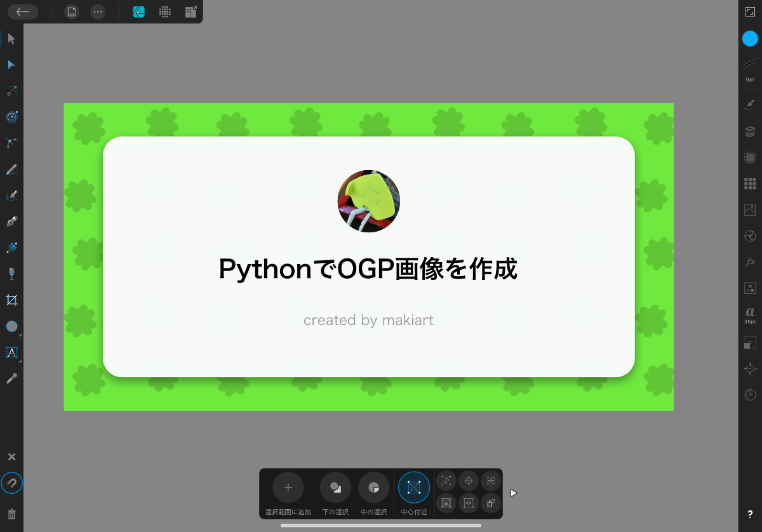Open the dashed-square selection studio
The width and height of the screenshot is (762, 532).
(750, 157)
